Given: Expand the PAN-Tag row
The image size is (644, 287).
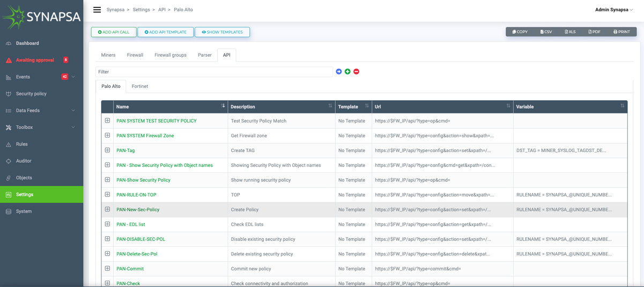Looking at the screenshot, I should coord(107,150).
